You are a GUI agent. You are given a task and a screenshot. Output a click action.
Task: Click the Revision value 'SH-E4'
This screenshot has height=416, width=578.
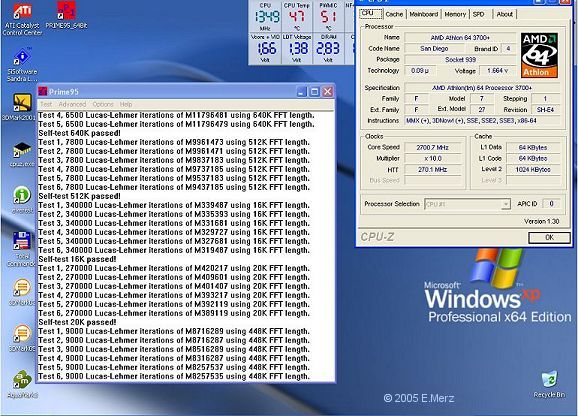546,109
